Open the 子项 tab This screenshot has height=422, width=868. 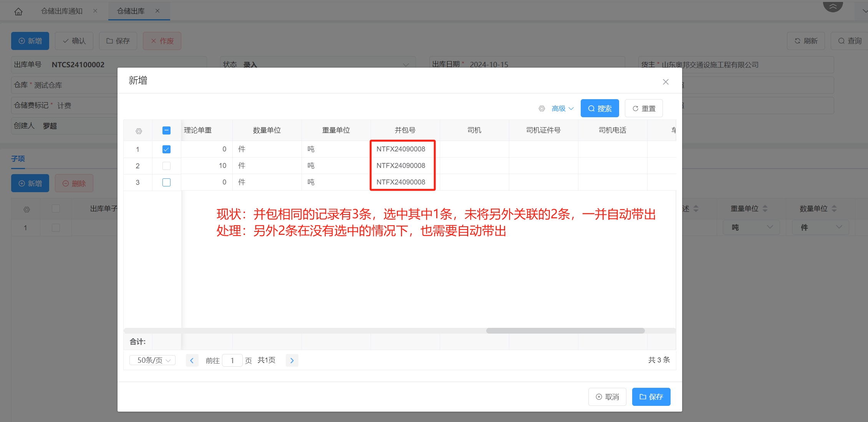point(18,159)
